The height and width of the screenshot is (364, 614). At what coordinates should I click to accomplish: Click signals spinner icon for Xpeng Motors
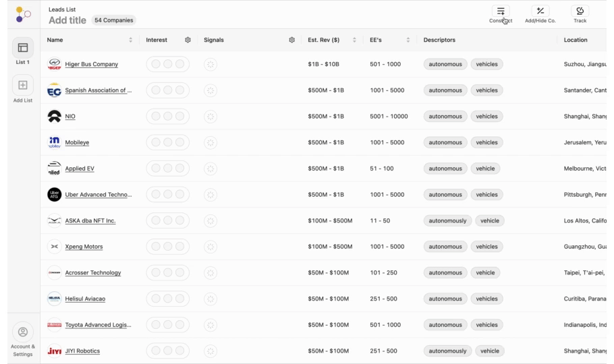[x=211, y=247]
